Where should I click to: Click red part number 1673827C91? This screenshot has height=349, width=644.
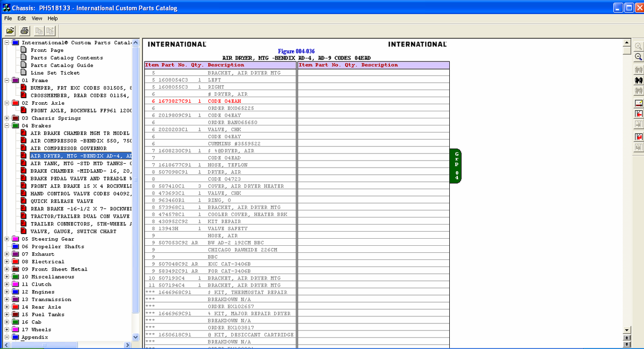tap(175, 101)
